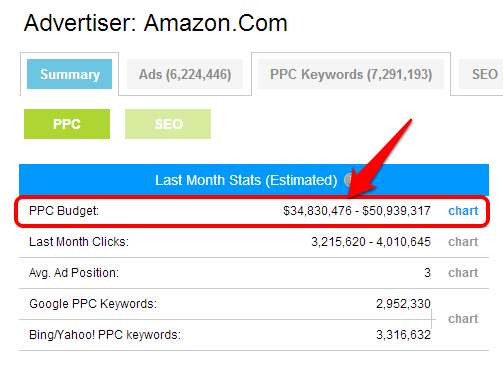Viewport: 503px width, 388px height.
Task: Open the chart link for Last Month Clicks
Action: (463, 242)
